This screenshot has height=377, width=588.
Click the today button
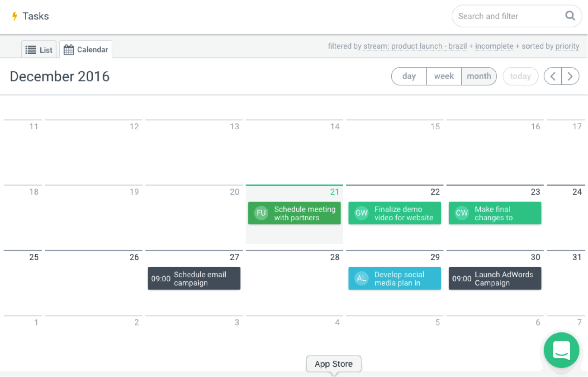click(520, 76)
